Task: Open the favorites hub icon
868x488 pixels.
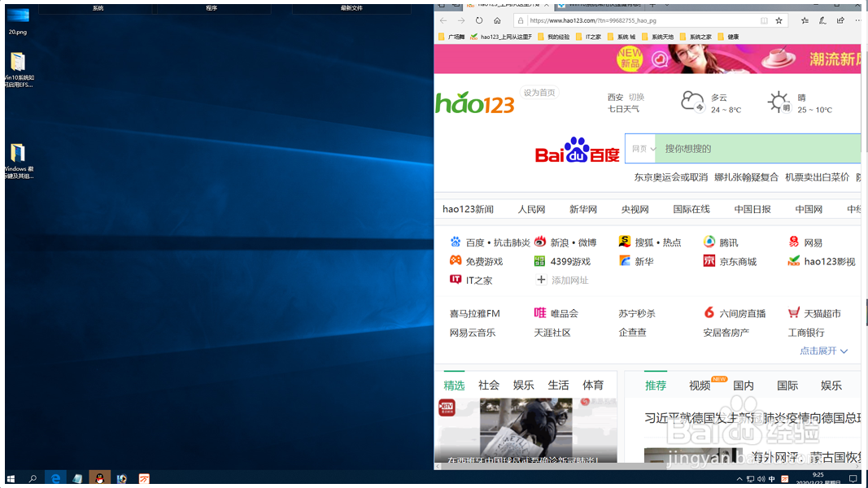Action: pyautogui.click(x=805, y=20)
